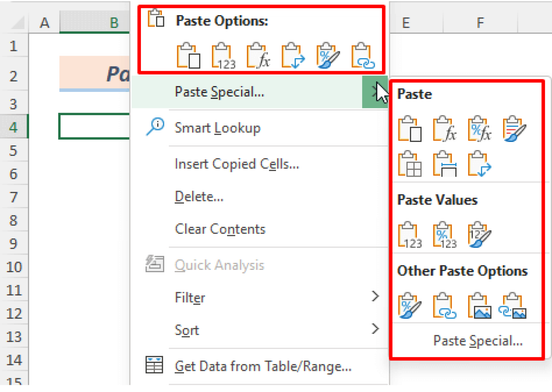Choose Formulas & Number Formatting (%fx) icon

pos(479,129)
